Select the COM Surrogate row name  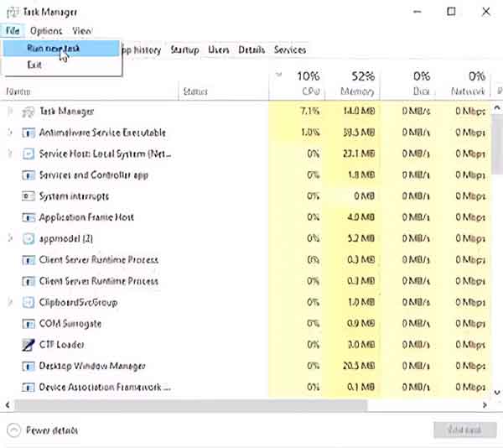click(70, 324)
